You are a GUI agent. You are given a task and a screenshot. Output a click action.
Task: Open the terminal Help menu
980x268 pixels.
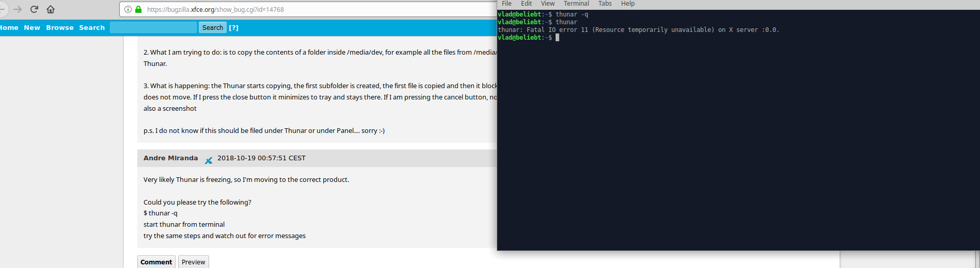click(628, 4)
